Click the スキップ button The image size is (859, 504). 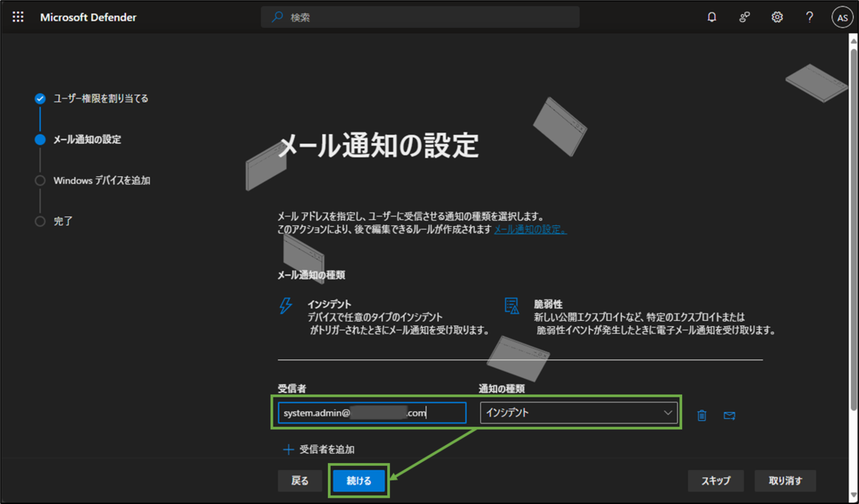coord(716,481)
